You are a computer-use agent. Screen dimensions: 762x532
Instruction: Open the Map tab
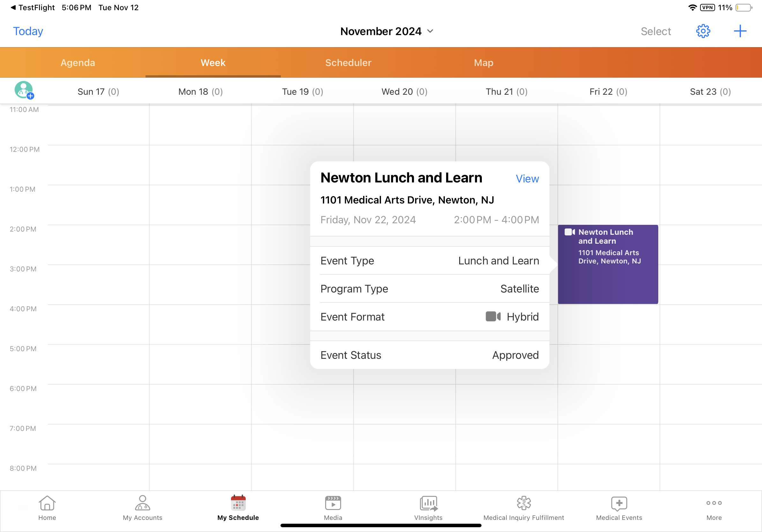pyautogui.click(x=483, y=63)
